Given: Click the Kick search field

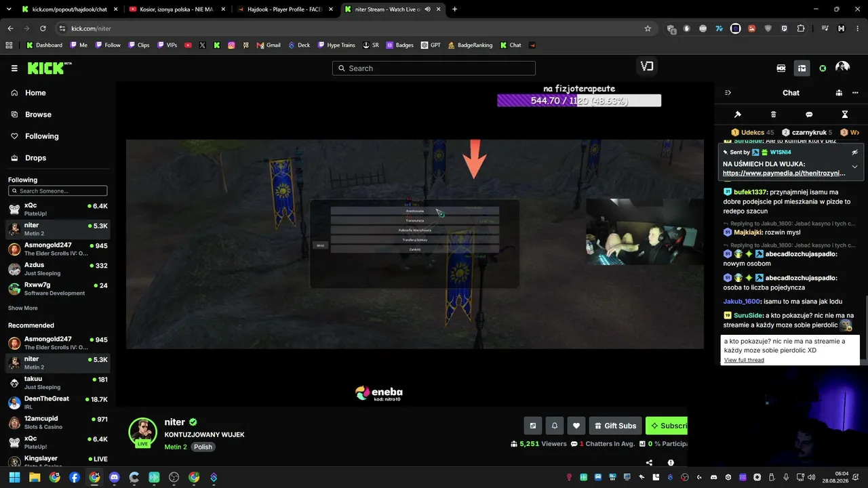Looking at the screenshot, I should (434, 68).
